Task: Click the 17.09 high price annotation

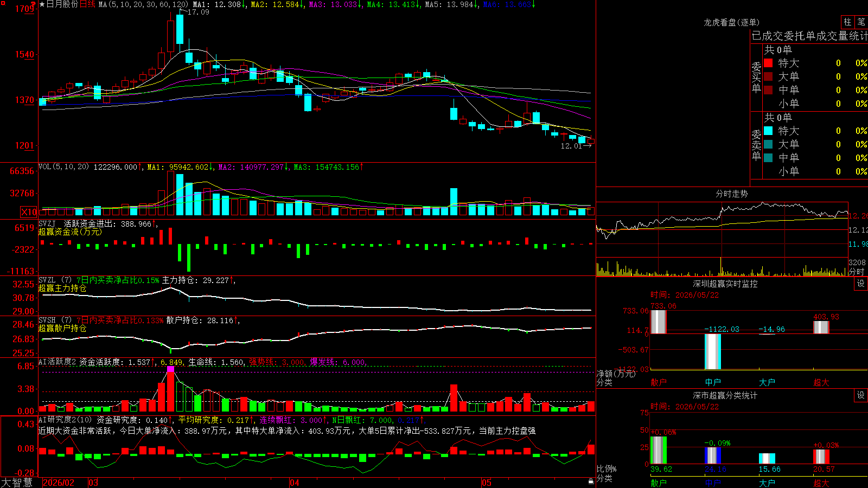Action: click(x=198, y=12)
